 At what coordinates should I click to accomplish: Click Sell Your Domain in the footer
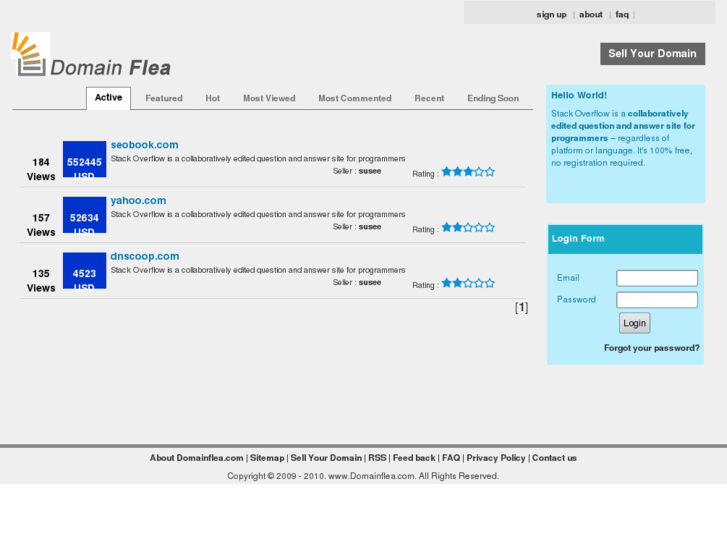coord(326,458)
